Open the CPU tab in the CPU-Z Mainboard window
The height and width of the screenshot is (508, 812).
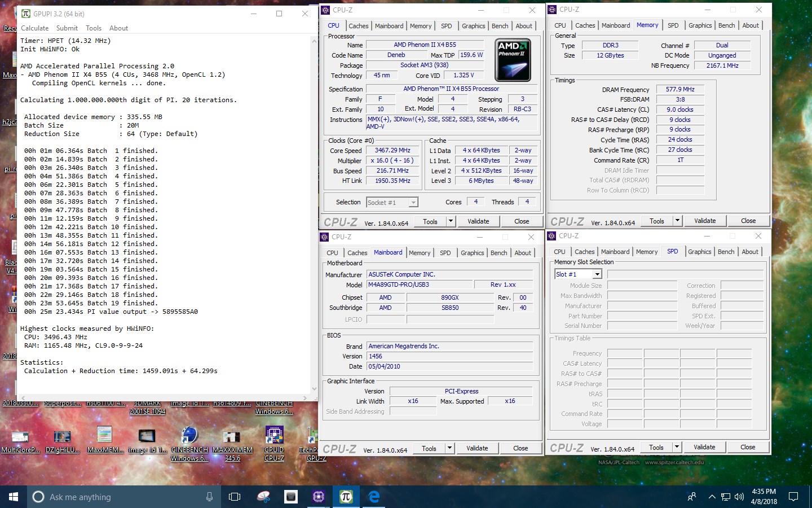332,253
